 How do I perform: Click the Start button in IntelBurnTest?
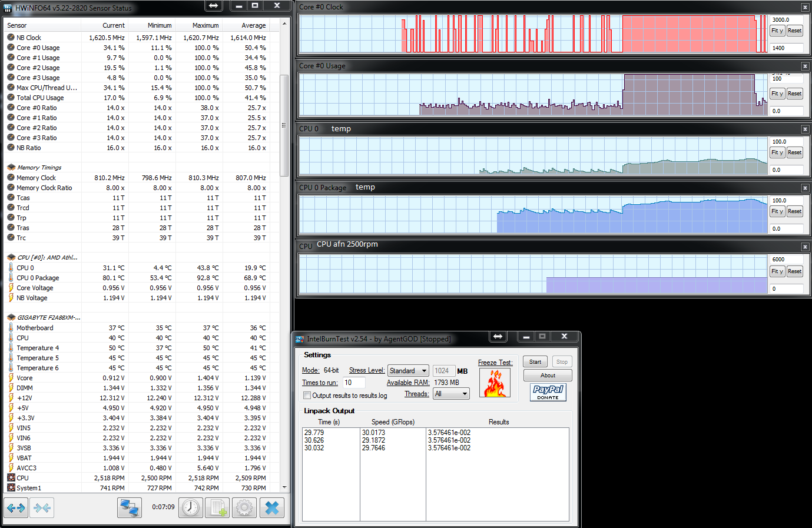coord(535,362)
